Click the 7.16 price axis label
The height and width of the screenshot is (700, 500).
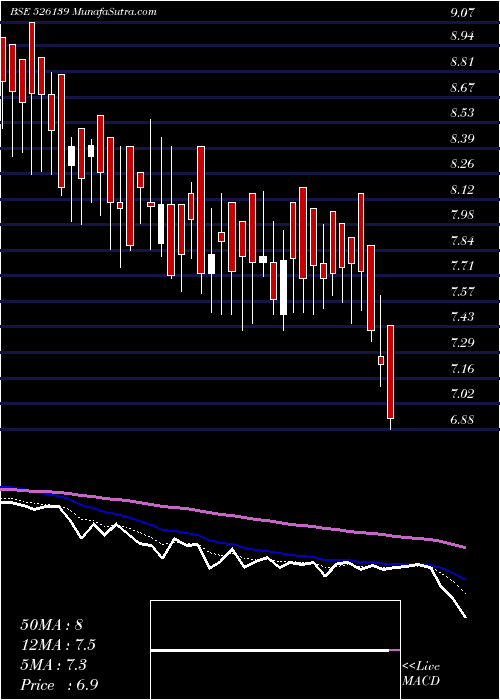click(x=462, y=369)
